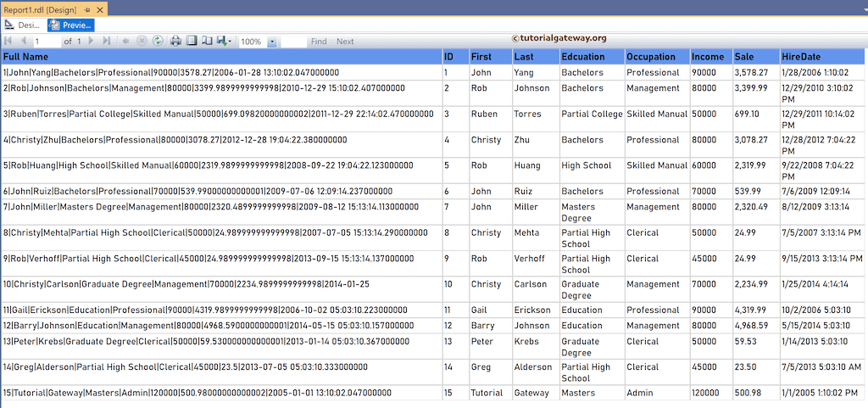Viewport: 868px width, 408px height.
Task: Stop report rendering
Action: pyautogui.click(x=142, y=41)
